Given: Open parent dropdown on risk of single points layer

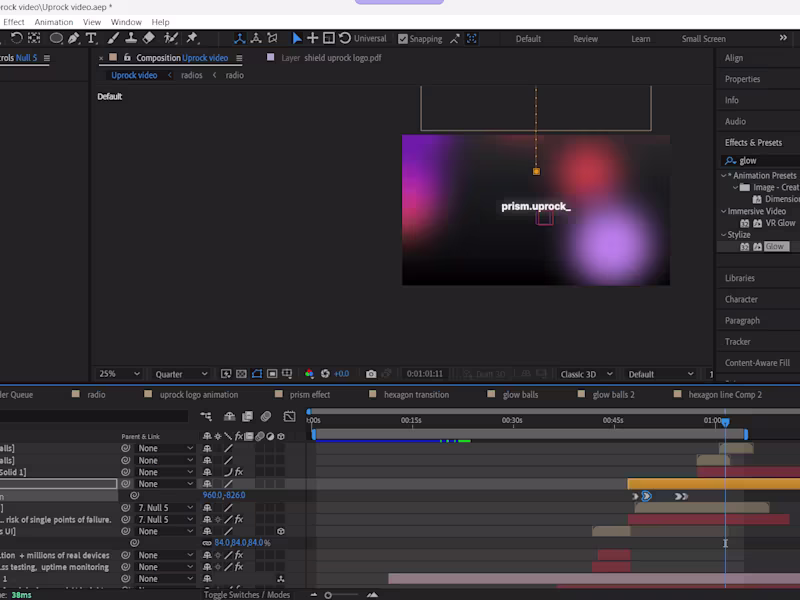Looking at the screenshot, I should click(165, 519).
